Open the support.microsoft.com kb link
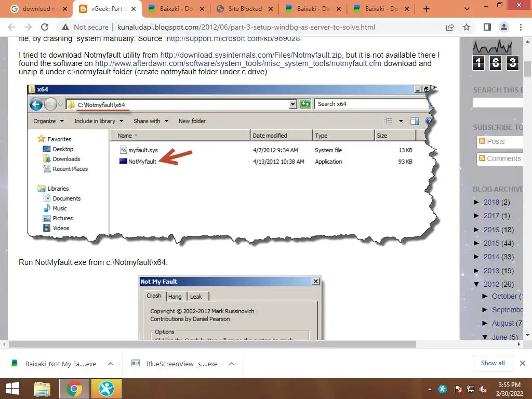The height and width of the screenshot is (399, 532). (234, 38)
